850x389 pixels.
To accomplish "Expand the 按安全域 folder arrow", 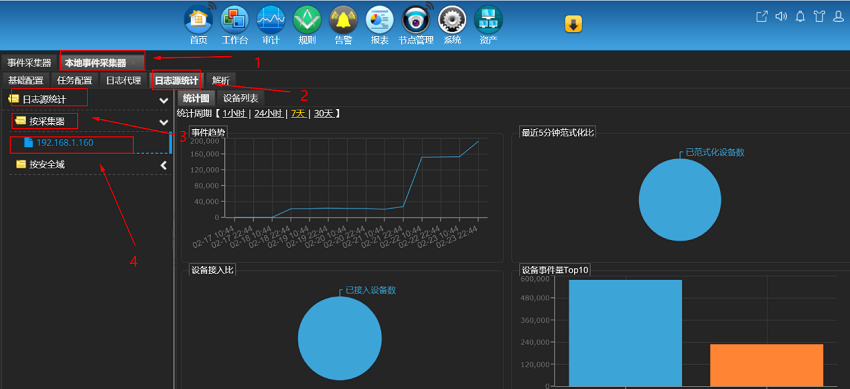I will 164,165.
